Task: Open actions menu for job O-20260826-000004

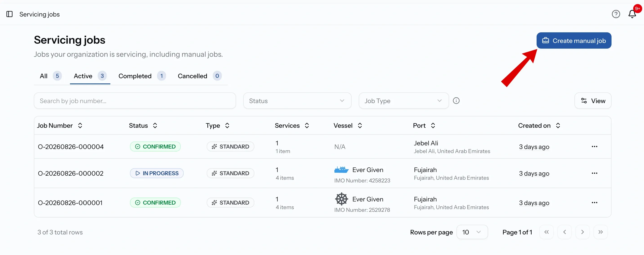Action: 594,146
